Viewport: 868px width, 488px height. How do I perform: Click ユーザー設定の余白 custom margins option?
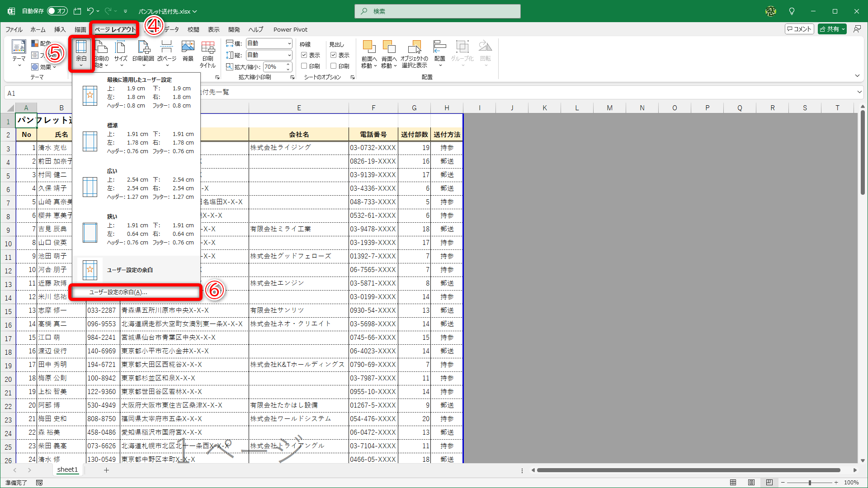click(x=136, y=292)
